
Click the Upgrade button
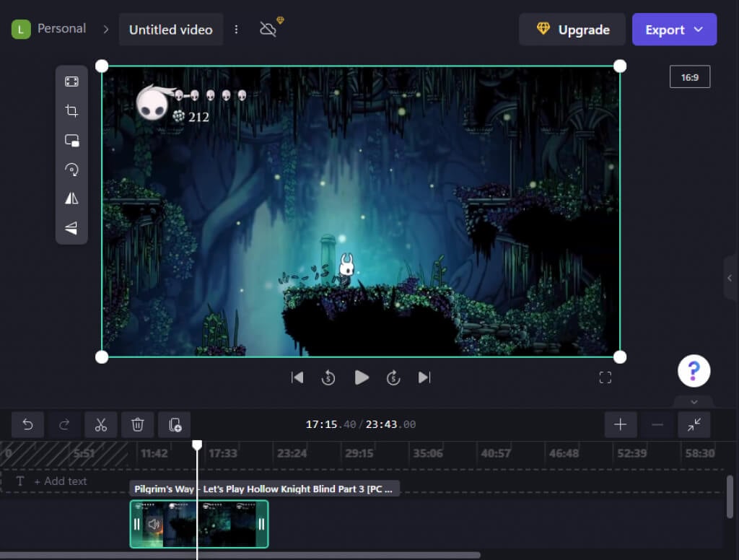[x=572, y=29]
